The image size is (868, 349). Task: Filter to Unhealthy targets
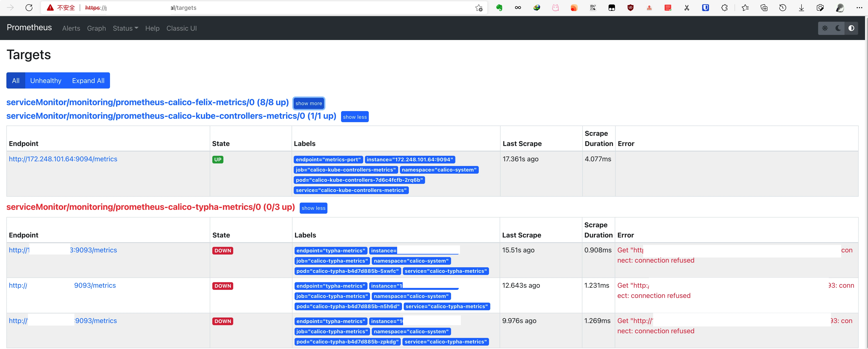click(46, 81)
